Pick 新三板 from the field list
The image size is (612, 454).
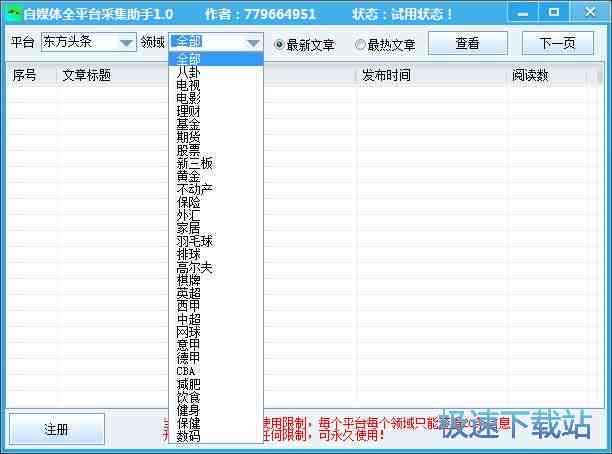pos(216,163)
